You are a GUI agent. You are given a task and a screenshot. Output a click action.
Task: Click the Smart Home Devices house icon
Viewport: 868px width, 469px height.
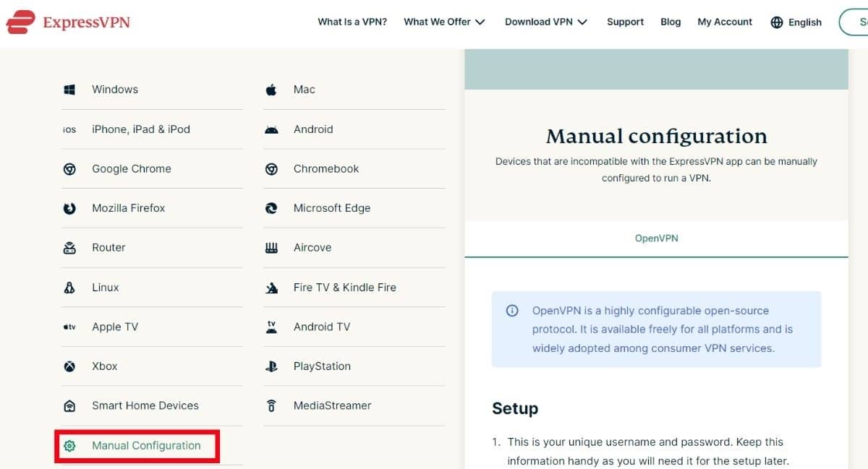(x=69, y=406)
